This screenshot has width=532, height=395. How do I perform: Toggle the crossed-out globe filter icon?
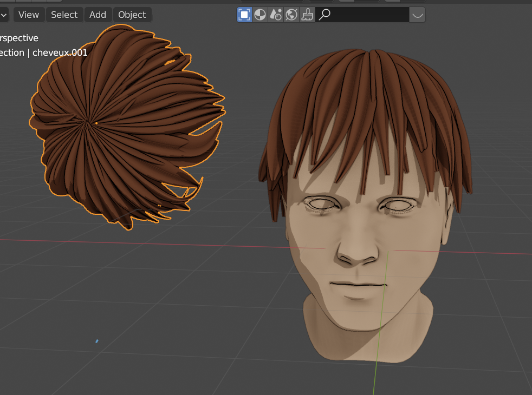(x=291, y=15)
